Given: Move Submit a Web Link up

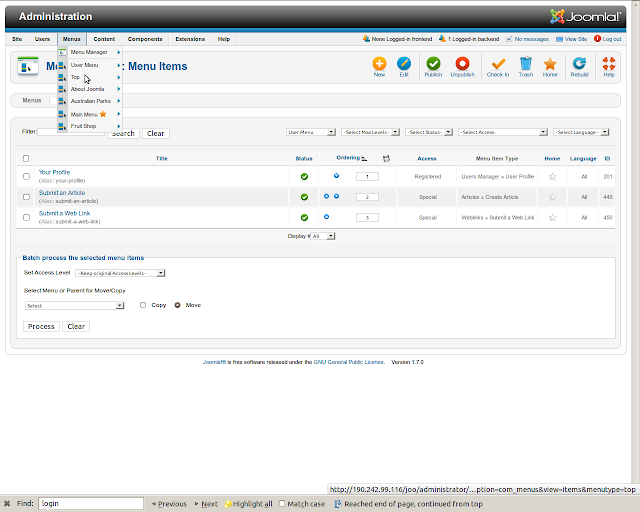Looking at the screenshot, I should point(326,217).
